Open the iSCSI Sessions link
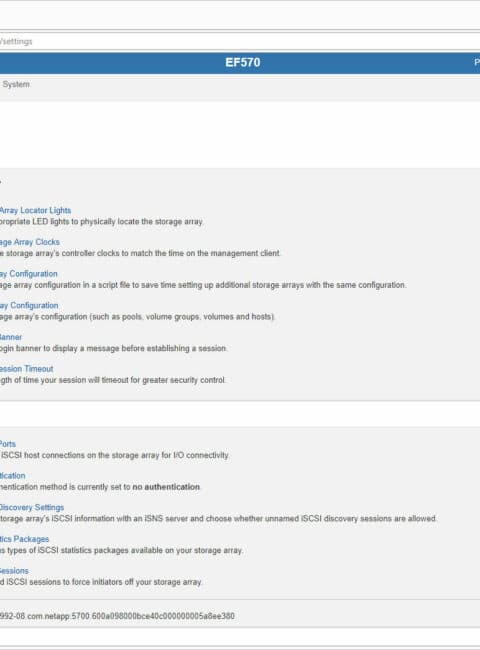 click(x=14, y=571)
